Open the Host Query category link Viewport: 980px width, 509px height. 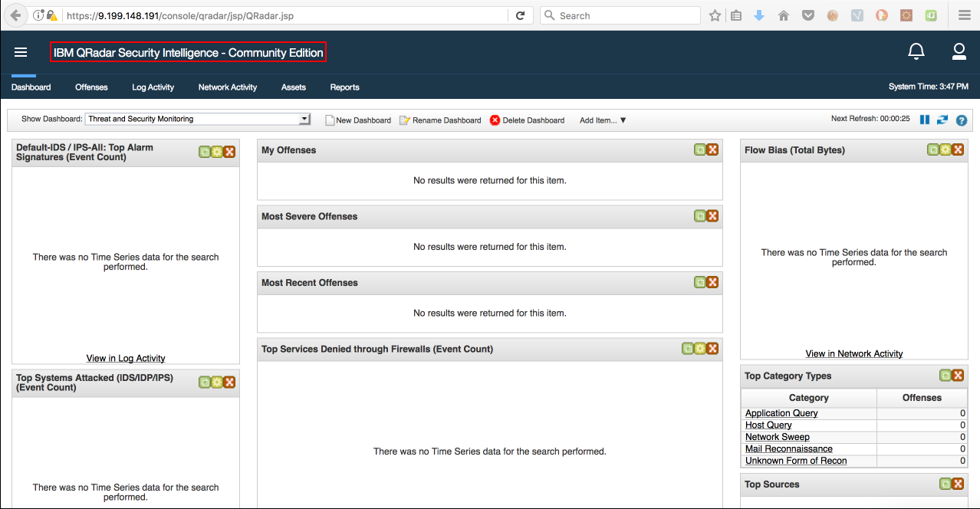pos(768,425)
